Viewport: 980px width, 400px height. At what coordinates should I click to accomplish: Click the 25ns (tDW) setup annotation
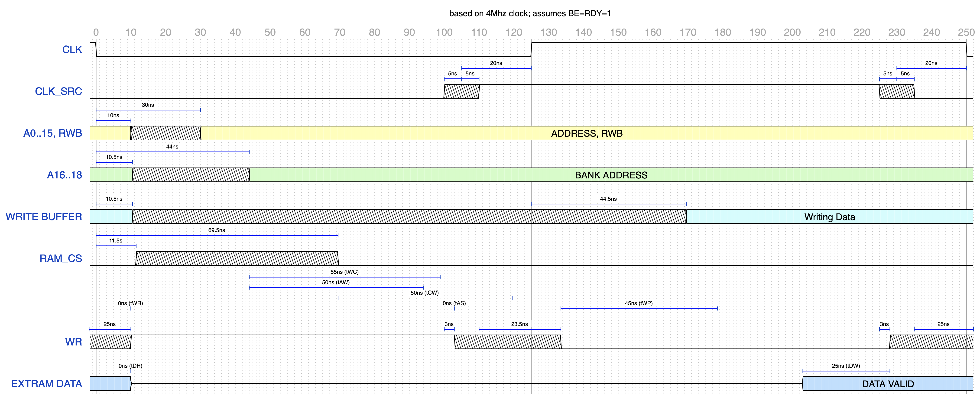pyautogui.click(x=846, y=366)
